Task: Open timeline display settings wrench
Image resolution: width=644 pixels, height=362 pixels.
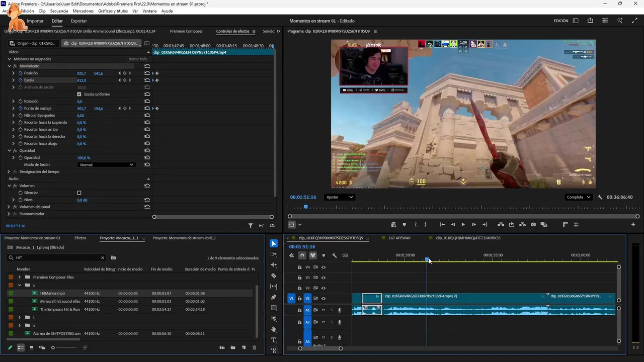Action: point(334,255)
